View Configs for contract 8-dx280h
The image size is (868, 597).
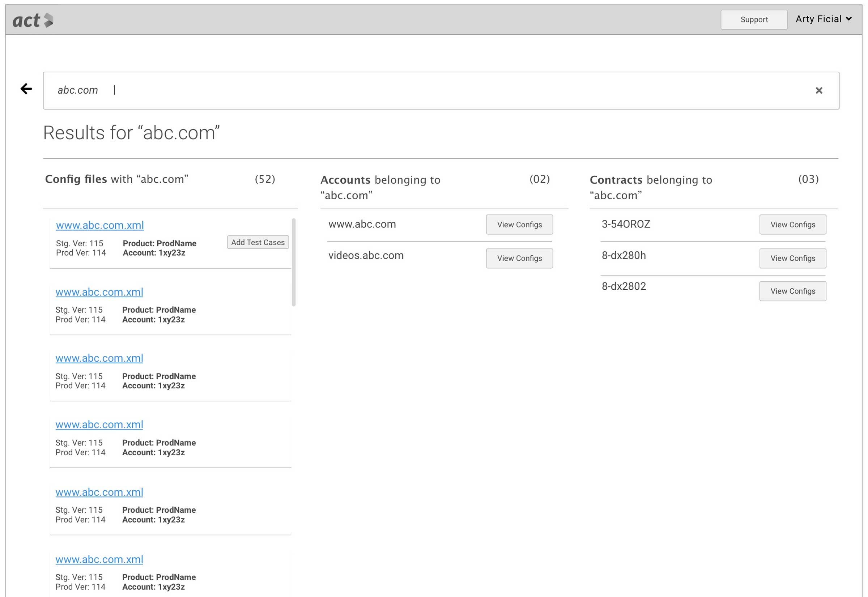pos(792,258)
